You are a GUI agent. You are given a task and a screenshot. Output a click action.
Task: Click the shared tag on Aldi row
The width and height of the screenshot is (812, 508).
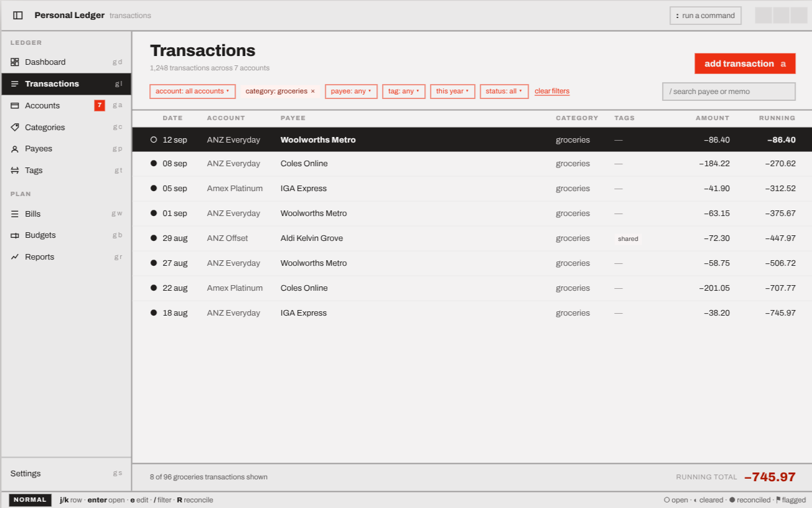click(x=628, y=238)
